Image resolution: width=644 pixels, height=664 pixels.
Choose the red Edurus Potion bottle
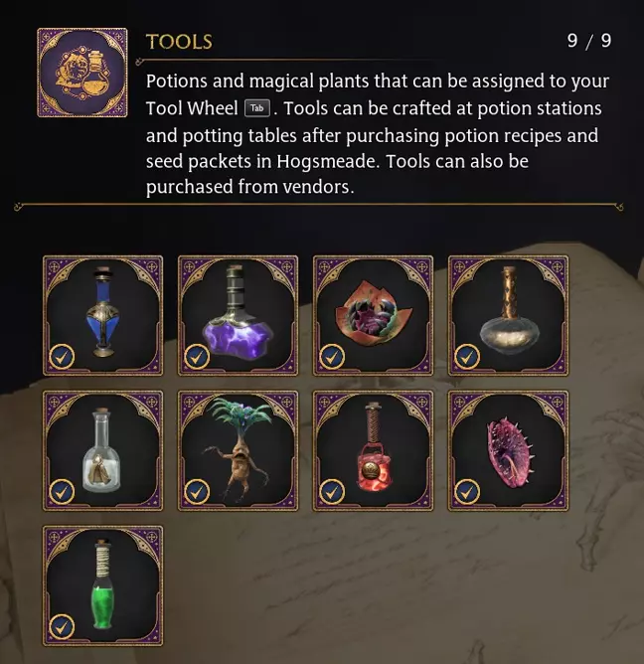click(x=373, y=450)
